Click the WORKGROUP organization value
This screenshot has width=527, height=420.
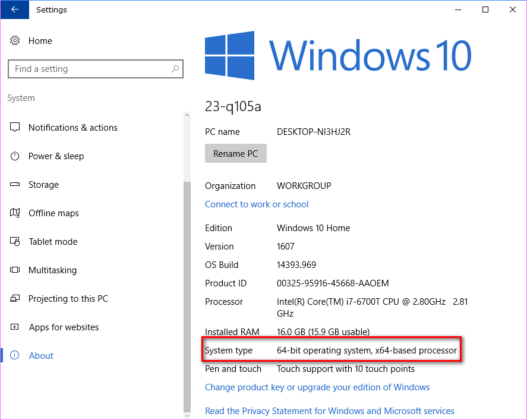304,186
